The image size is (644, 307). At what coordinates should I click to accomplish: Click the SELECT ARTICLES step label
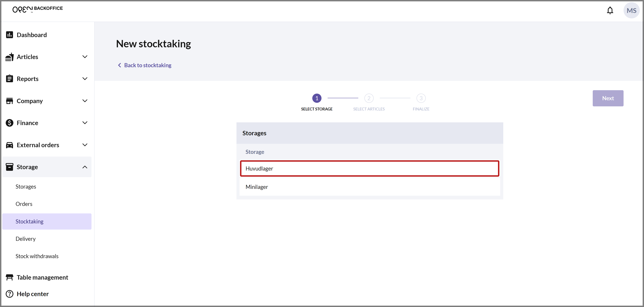(369, 109)
